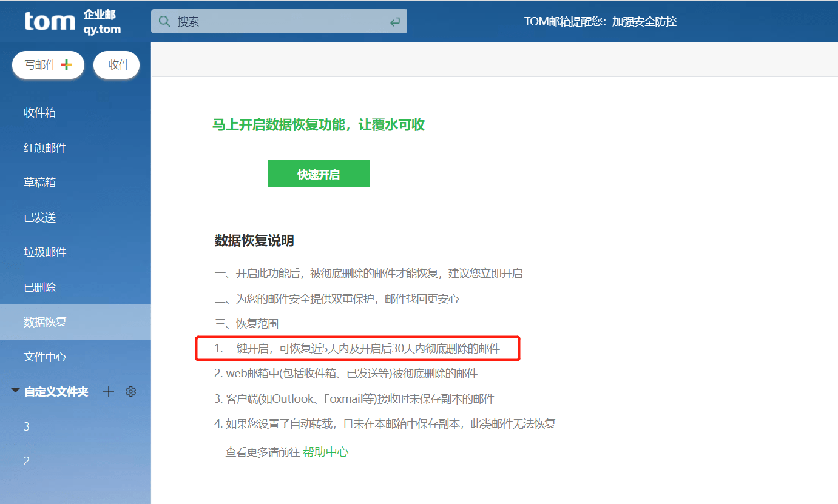
Task: Open the Sent (已发送) folder
Action: click(x=40, y=217)
